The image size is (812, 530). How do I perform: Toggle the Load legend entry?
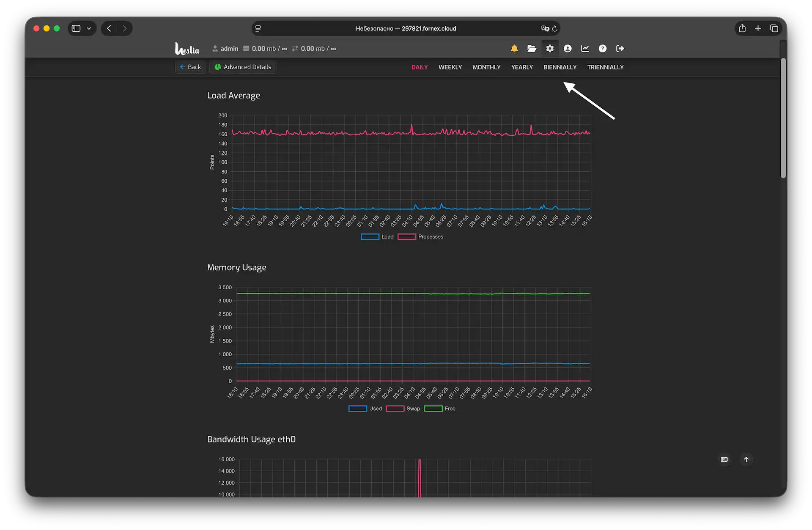pyautogui.click(x=377, y=237)
